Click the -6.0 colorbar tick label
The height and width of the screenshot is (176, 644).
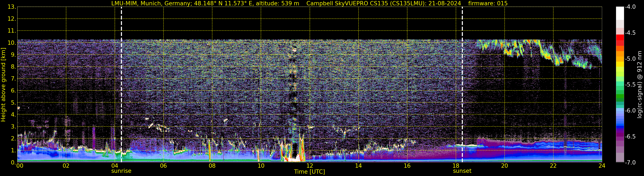coord(630,110)
